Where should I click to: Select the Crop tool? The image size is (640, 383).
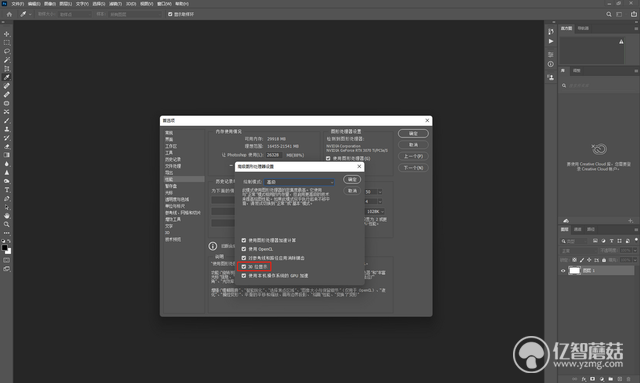(7, 69)
